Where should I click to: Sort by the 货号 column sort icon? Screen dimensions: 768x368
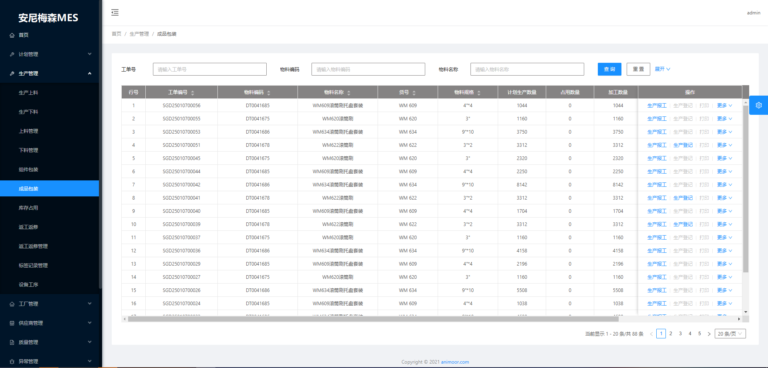pos(414,92)
